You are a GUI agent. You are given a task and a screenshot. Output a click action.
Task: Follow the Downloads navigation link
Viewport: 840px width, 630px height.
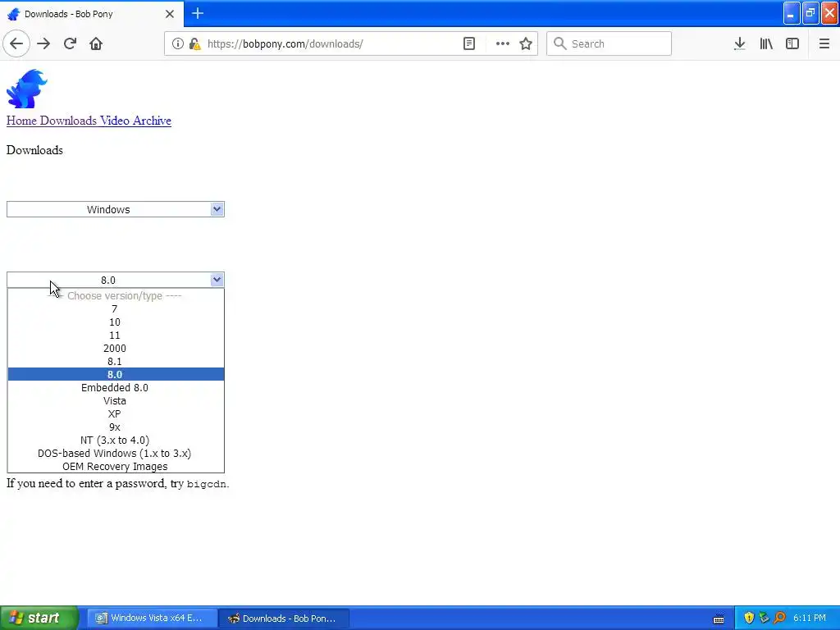coord(68,121)
